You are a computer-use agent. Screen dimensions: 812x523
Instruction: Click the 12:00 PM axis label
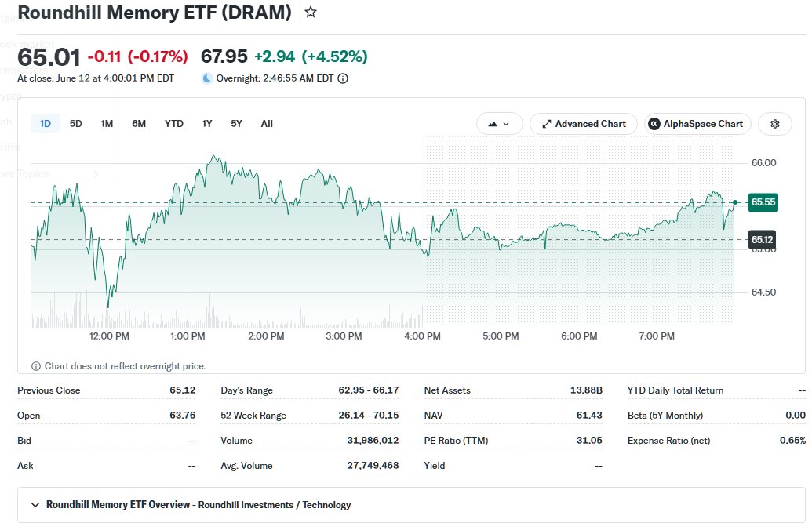(x=109, y=336)
